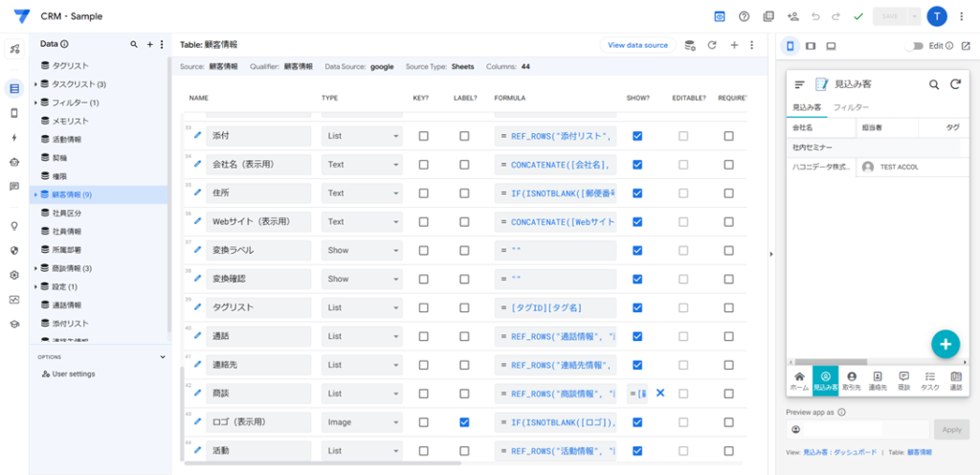The width and height of the screenshot is (980, 475).
Task: Click the Preview app as email field
Action: (857, 430)
